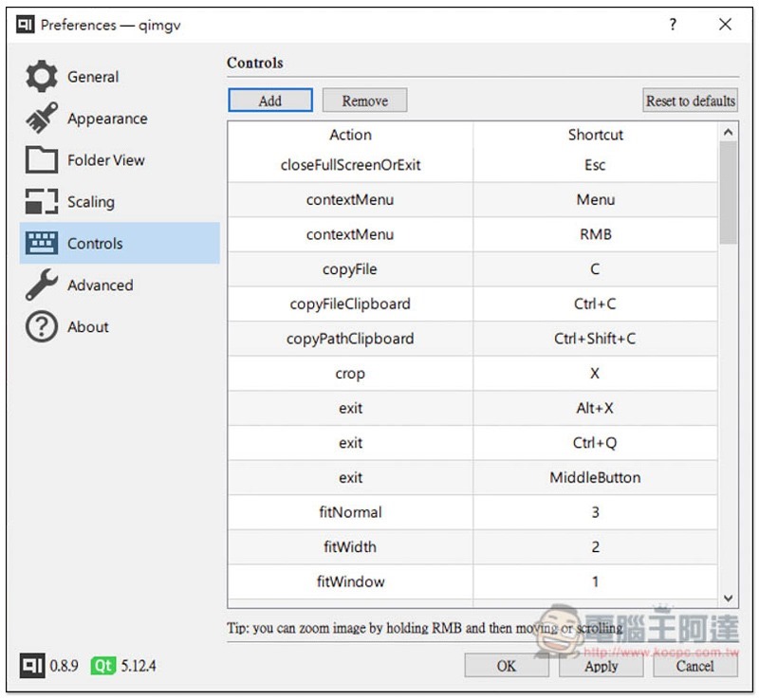Click the Shortcut column header
The width and height of the screenshot is (759, 700).
[596, 135]
